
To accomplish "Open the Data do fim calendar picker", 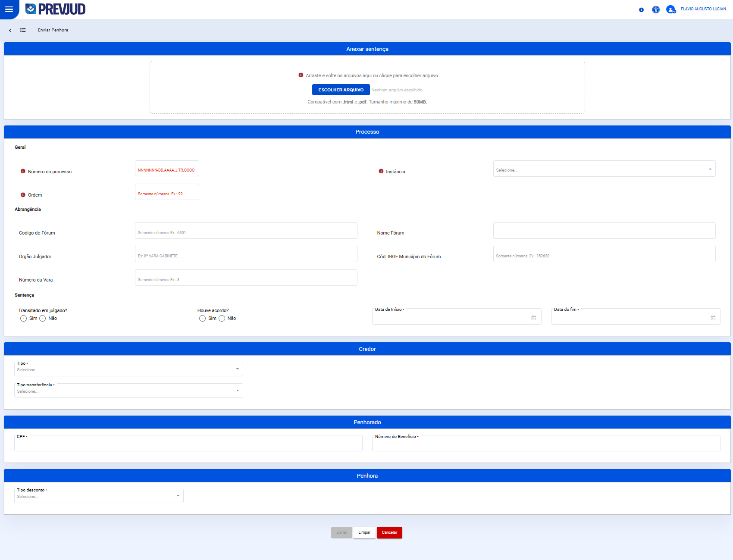I will point(713,318).
